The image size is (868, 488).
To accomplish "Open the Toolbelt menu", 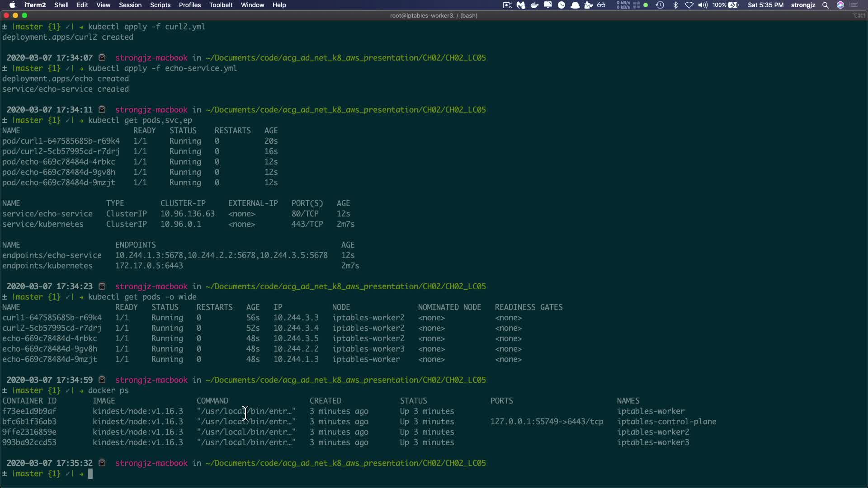I will (x=221, y=5).
